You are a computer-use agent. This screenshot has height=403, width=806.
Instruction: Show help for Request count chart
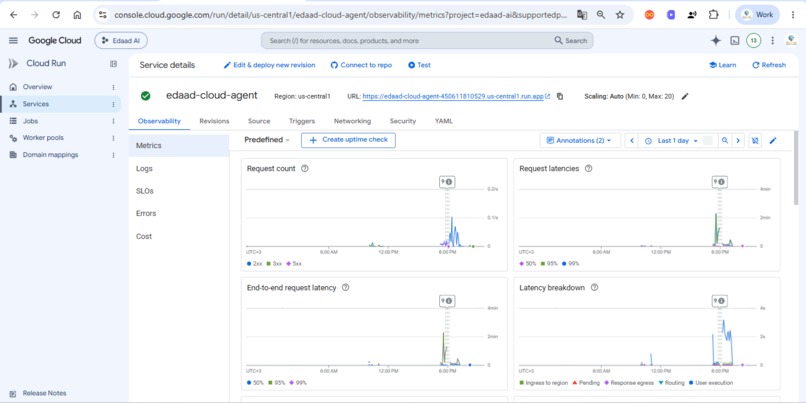click(304, 168)
